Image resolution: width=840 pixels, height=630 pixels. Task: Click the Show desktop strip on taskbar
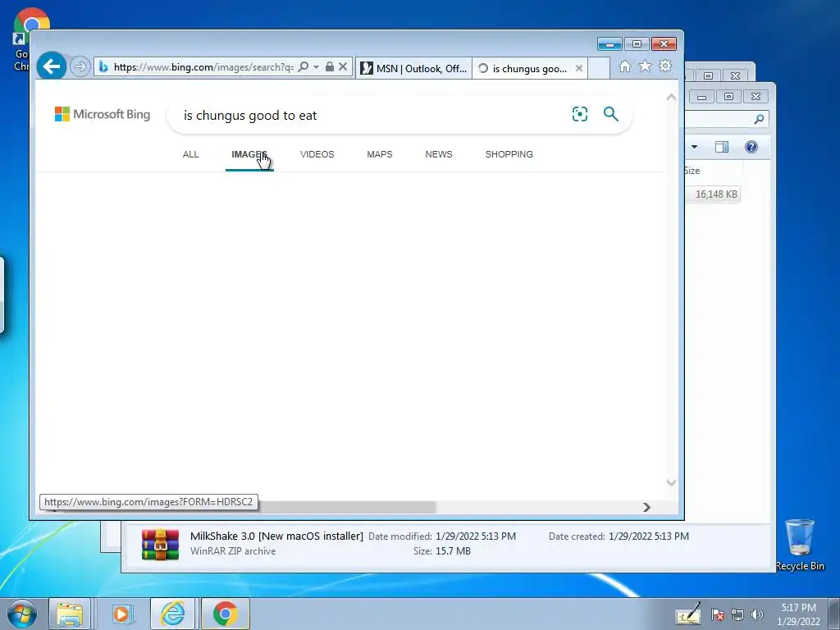834,614
